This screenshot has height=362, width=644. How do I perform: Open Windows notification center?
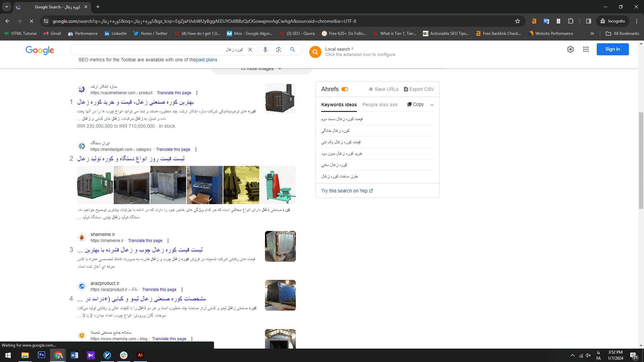634,356
